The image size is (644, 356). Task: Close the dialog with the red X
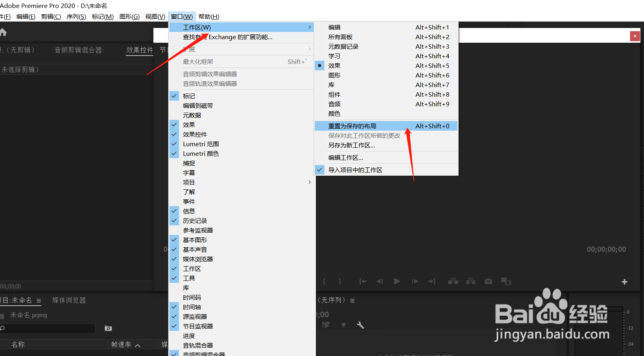pos(635,36)
